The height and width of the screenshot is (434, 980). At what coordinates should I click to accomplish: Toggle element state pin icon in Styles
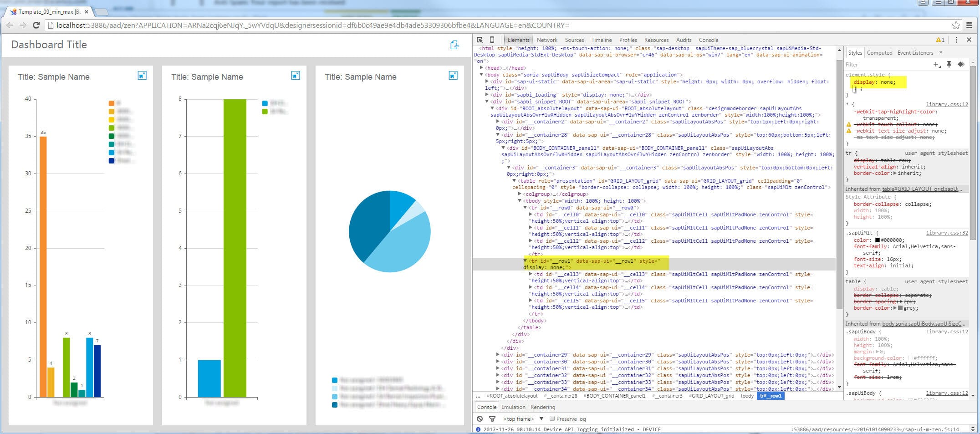click(949, 65)
